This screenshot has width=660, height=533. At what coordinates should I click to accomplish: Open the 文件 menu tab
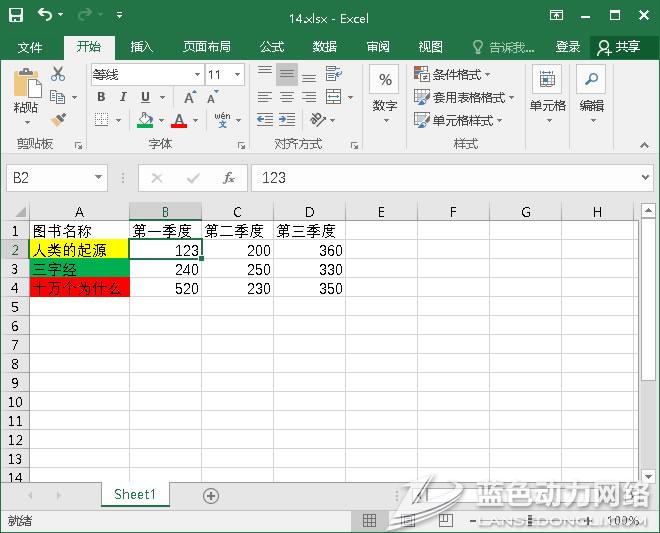click(30, 47)
